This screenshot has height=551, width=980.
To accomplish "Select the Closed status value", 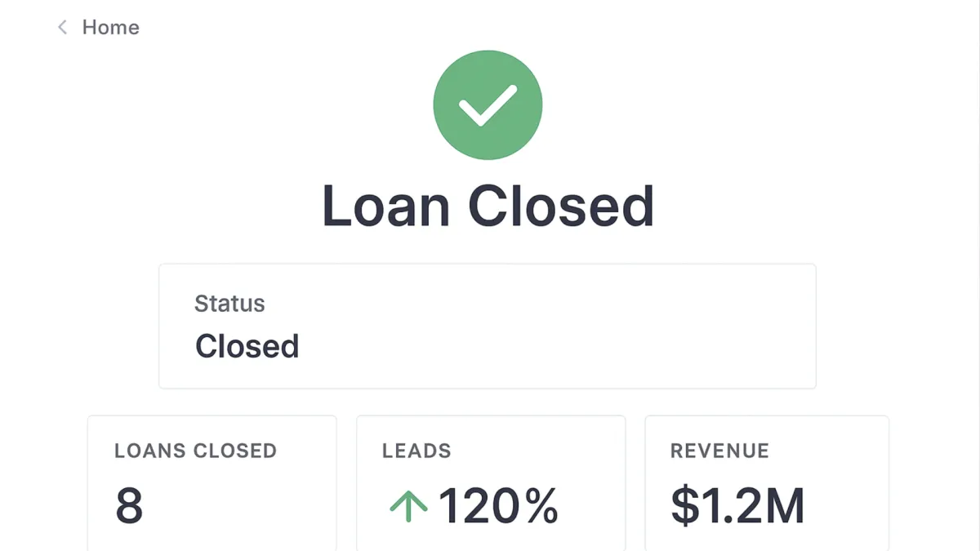I will (247, 346).
